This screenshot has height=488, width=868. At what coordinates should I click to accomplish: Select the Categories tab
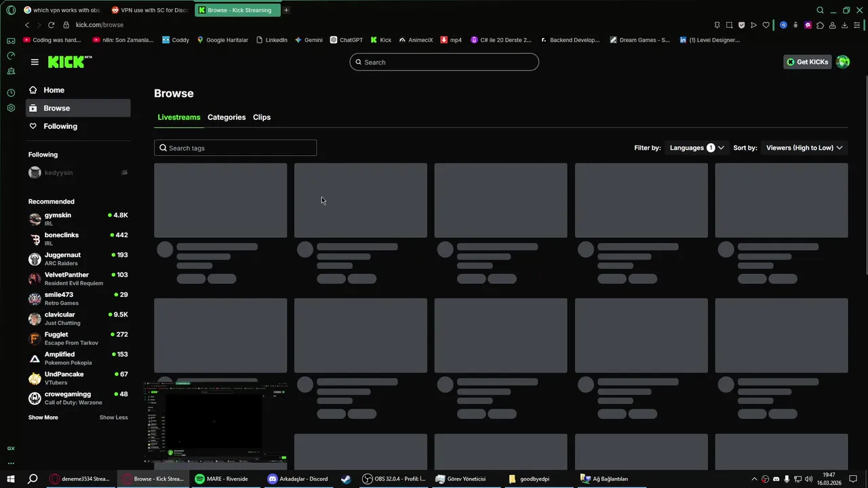click(226, 117)
